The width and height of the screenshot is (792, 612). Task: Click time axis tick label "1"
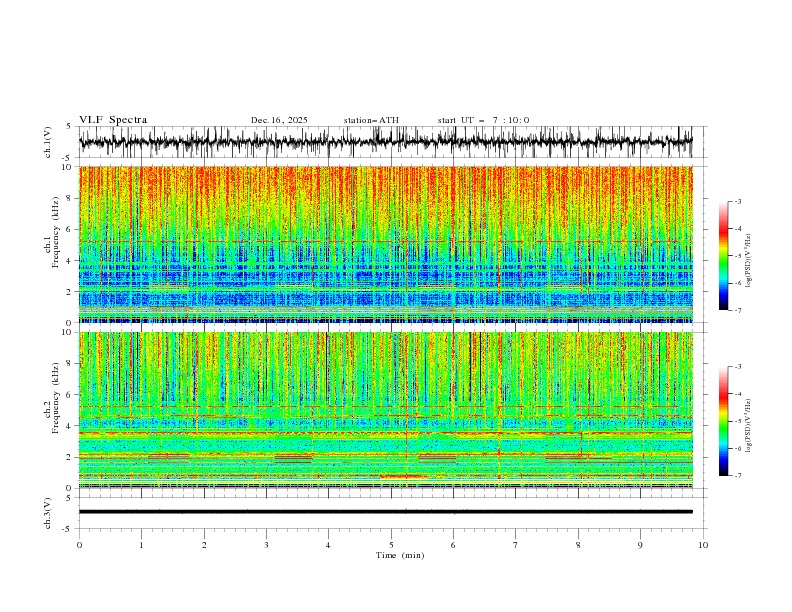click(x=141, y=545)
